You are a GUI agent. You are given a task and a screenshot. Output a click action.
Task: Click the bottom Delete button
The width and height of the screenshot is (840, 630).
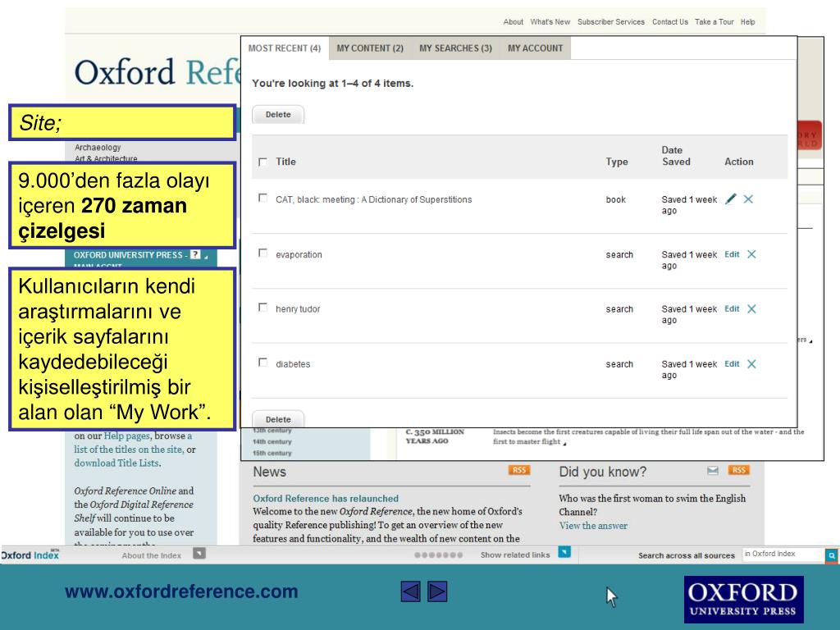pos(278,419)
